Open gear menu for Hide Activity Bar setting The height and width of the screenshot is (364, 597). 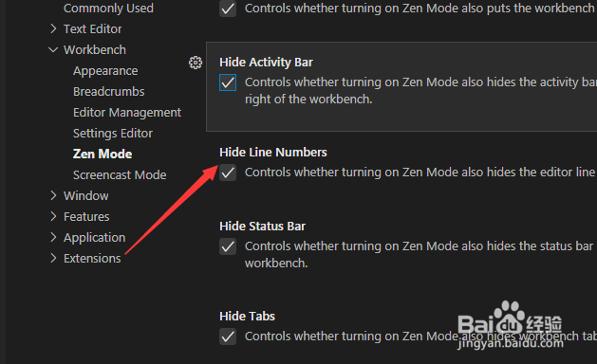coord(196,63)
